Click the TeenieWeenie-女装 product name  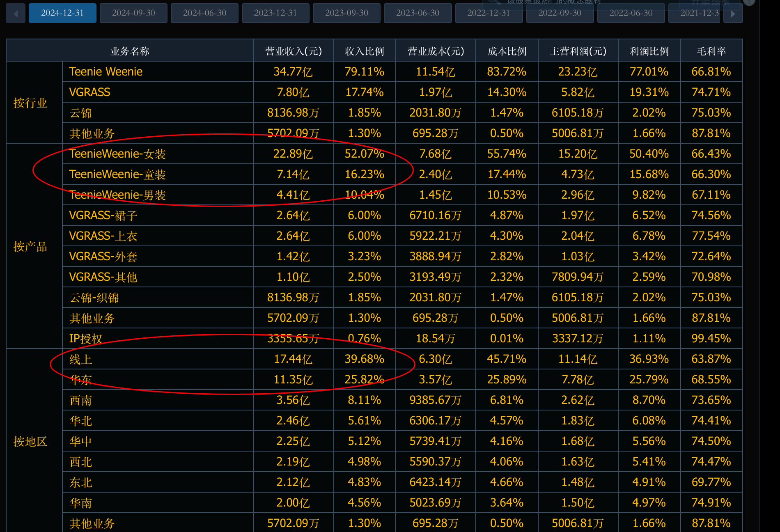pos(117,154)
